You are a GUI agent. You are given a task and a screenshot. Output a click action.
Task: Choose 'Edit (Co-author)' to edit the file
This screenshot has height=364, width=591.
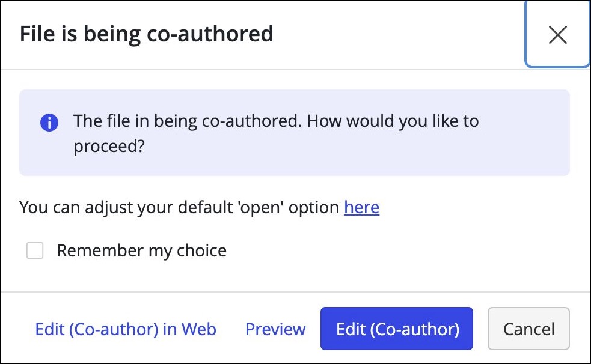[397, 329]
